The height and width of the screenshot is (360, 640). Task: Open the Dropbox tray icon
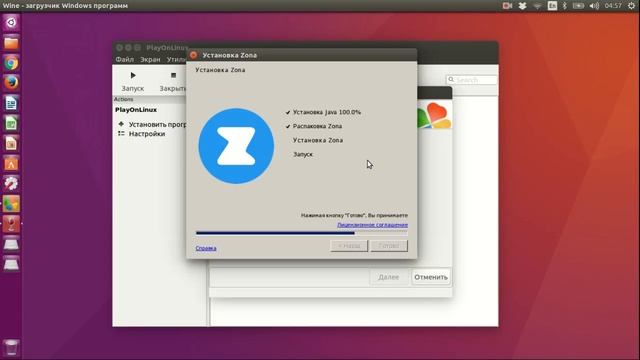(522, 6)
